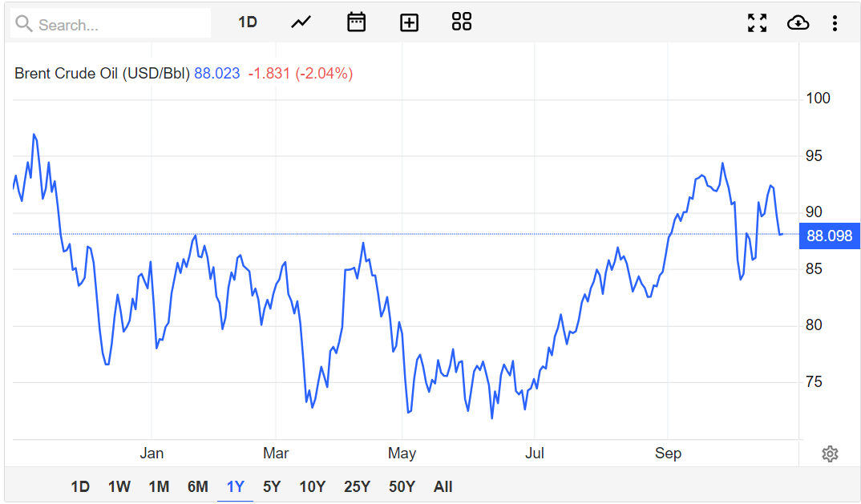Enter fullscreen mode with expand icon

(757, 22)
